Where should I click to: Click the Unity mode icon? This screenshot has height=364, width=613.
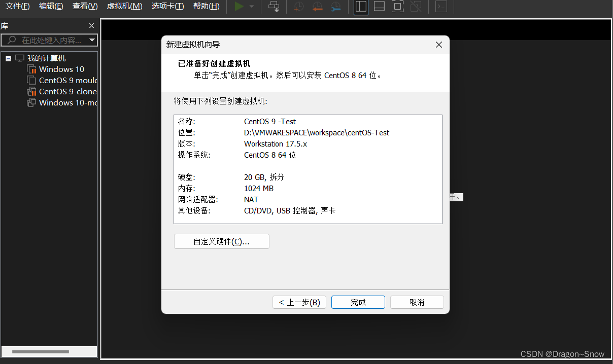[416, 7]
